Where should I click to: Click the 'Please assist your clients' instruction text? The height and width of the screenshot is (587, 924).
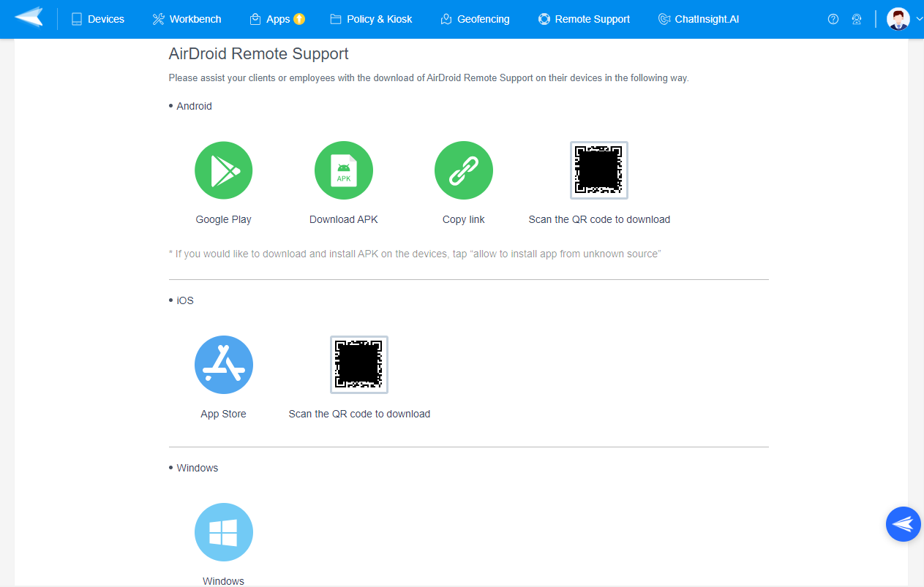(429, 77)
